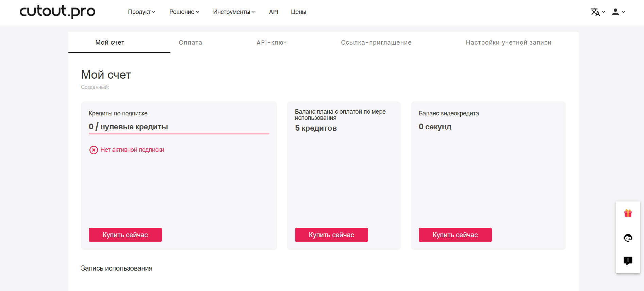Click the gift box icon
The height and width of the screenshot is (291, 644).
tap(628, 213)
